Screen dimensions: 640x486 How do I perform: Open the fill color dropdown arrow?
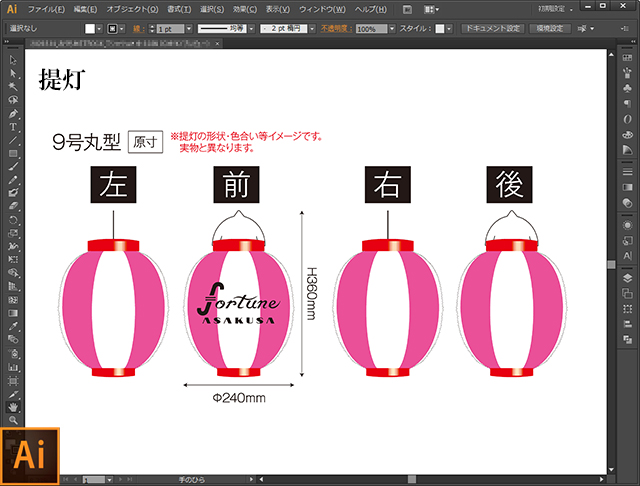coord(99,29)
